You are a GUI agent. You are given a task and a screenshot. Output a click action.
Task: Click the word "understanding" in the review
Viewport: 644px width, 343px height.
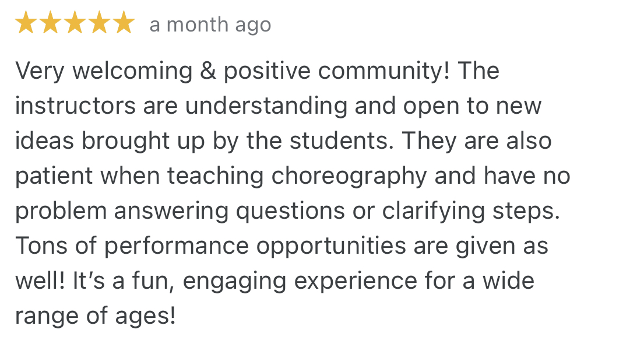tap(266, 106)
